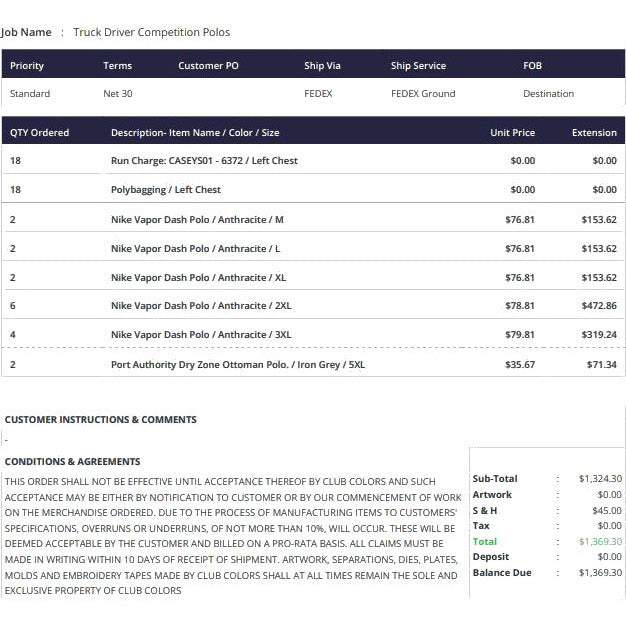Select the Run Charge CASEYS01 row
The height and width of the screenshot is (626, 626).
pyautogui.click(x=313, y=160)
